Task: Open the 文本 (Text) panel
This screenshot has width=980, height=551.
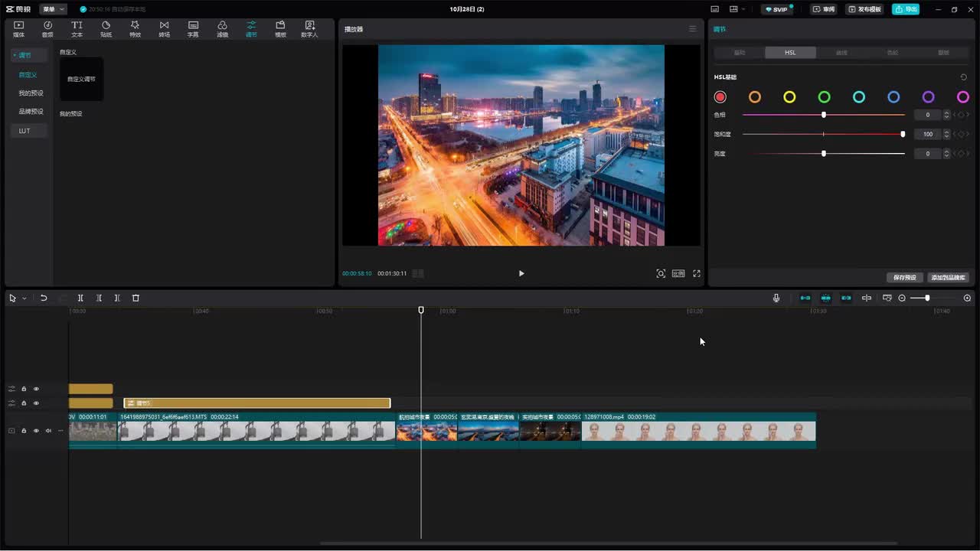Action: pos(77,29)
